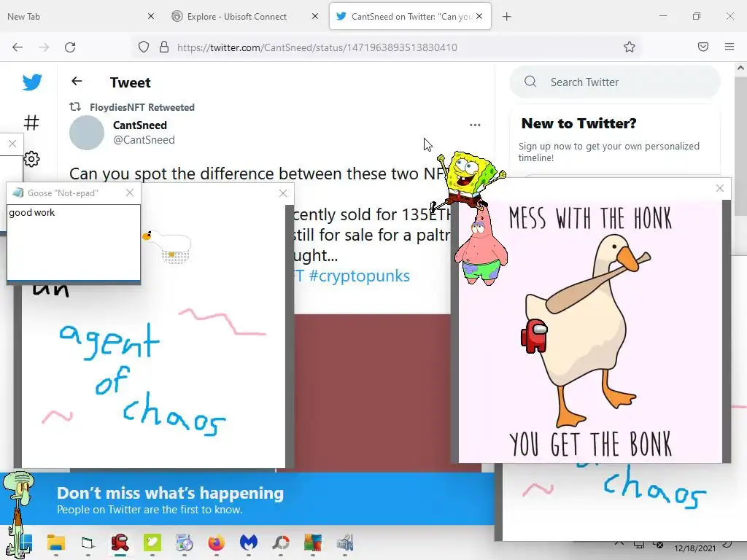Click the CantSneed profile avatar
The image size is (747, 560).
pyautogui.click(x=87, y=133)
